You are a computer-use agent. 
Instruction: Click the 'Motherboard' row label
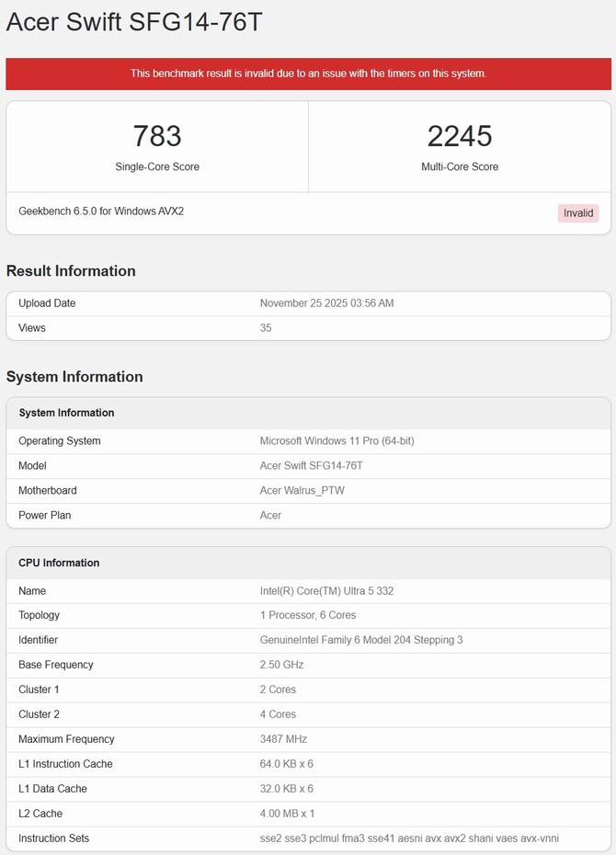tap(48, 490)
